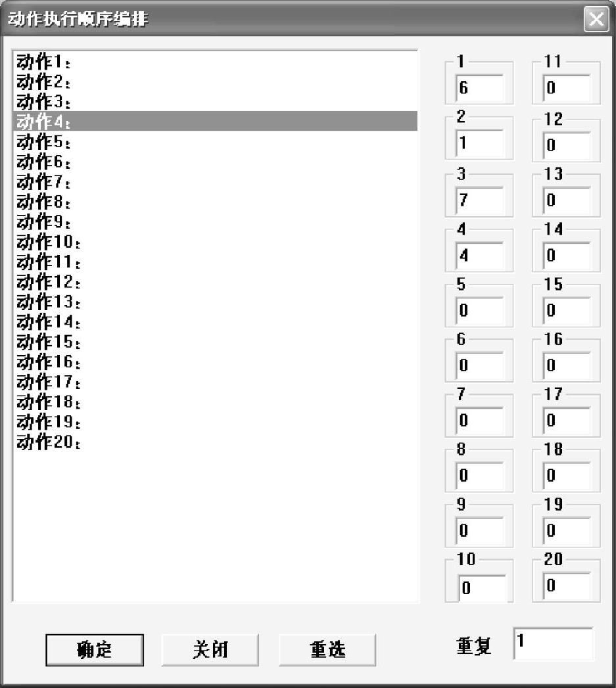Focus sequence field 4 containing 4
The image size is (616, 688).
click(479, 256)
